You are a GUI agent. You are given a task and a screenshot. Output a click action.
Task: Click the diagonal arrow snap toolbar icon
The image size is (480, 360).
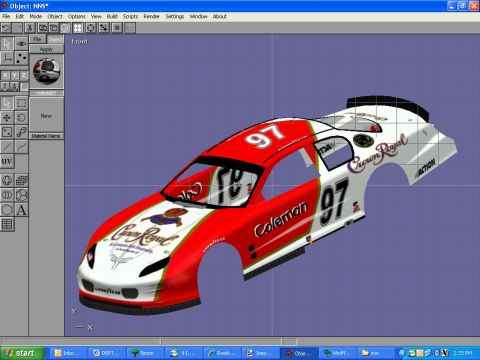point(104,28)
